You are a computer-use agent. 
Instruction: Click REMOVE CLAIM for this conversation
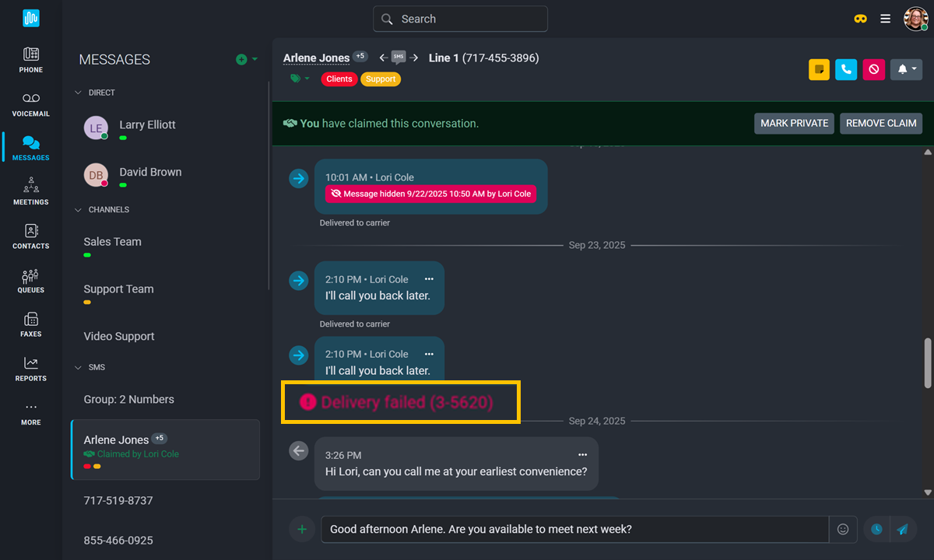point(880,123)
